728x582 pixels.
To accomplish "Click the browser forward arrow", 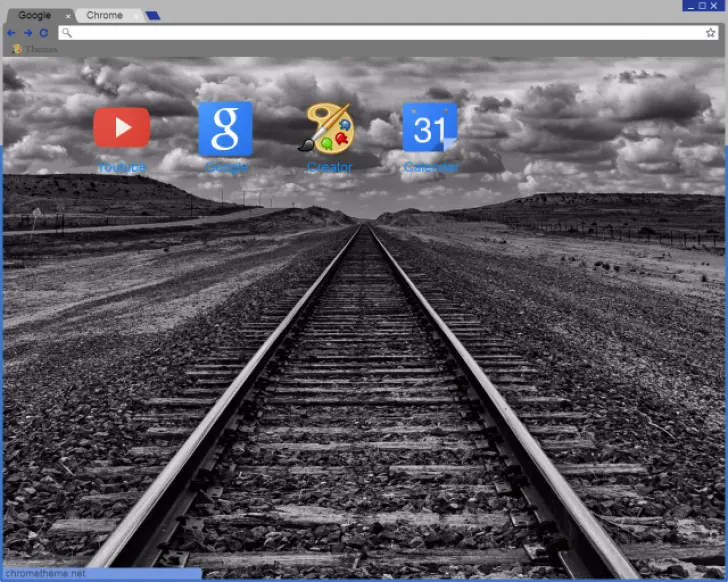I will coord(28,33).
